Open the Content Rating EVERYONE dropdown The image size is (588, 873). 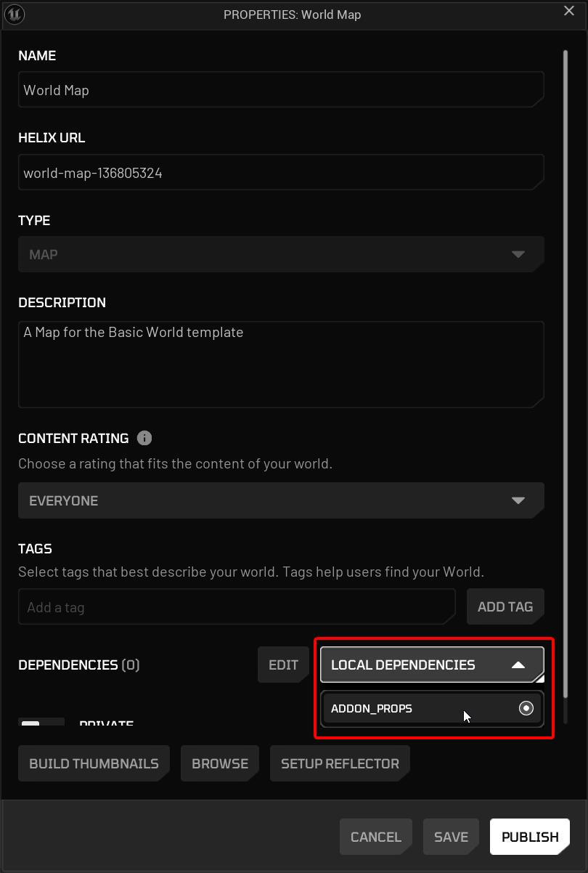coord(281,500)
